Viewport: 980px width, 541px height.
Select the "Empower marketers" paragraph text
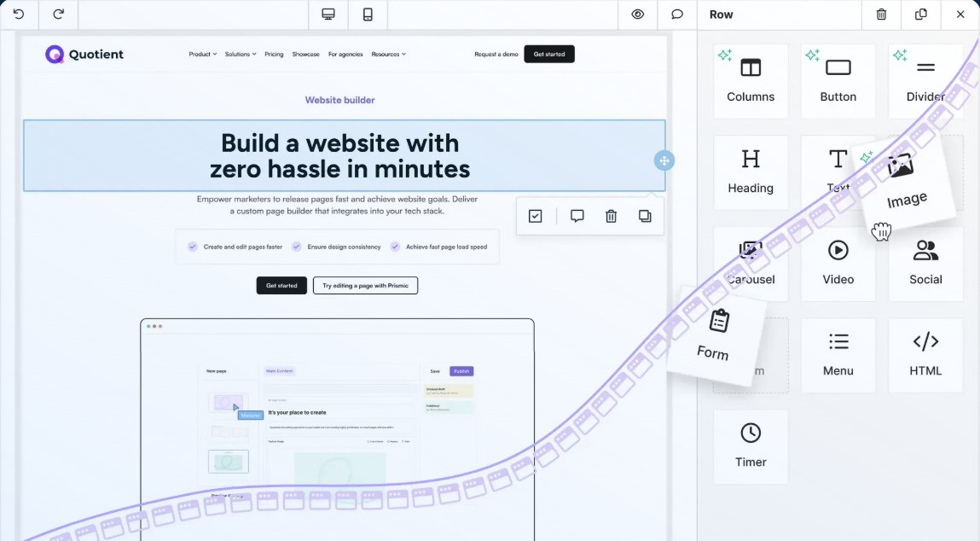pyautogui.click(x=337, y=205)
